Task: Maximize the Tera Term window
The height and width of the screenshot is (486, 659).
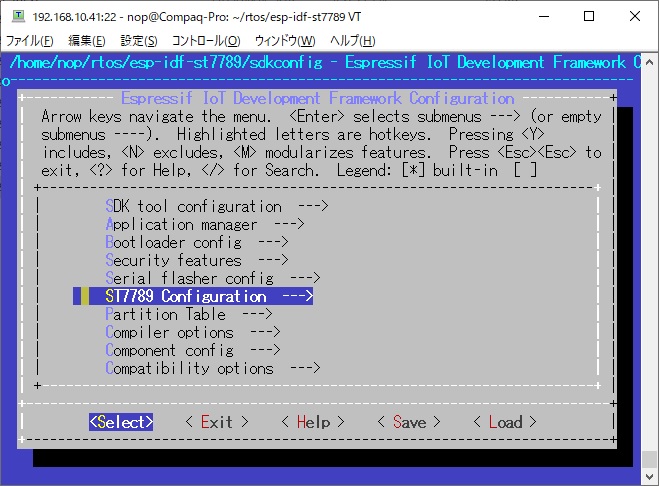Action: point(589,17)
